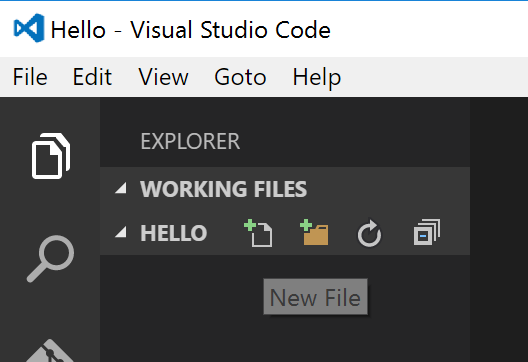Create a new file in HELLO folder
The width and height of the screenshot is (528, 362).
coord(258,233)
